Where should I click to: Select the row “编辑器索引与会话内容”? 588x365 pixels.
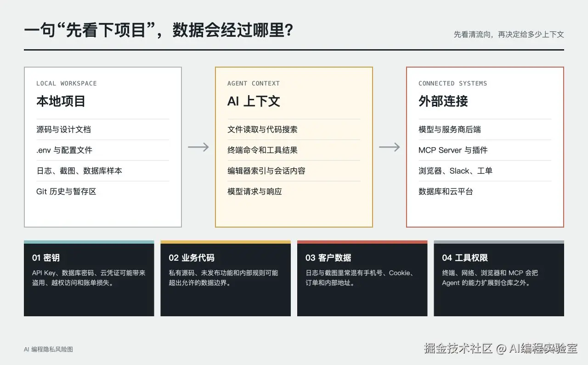(294, 171)
